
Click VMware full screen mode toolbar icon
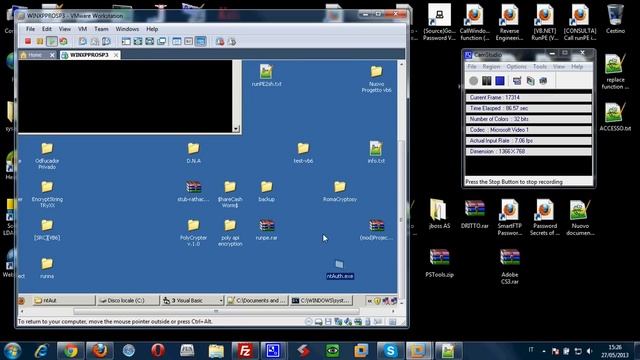point(150,41)
